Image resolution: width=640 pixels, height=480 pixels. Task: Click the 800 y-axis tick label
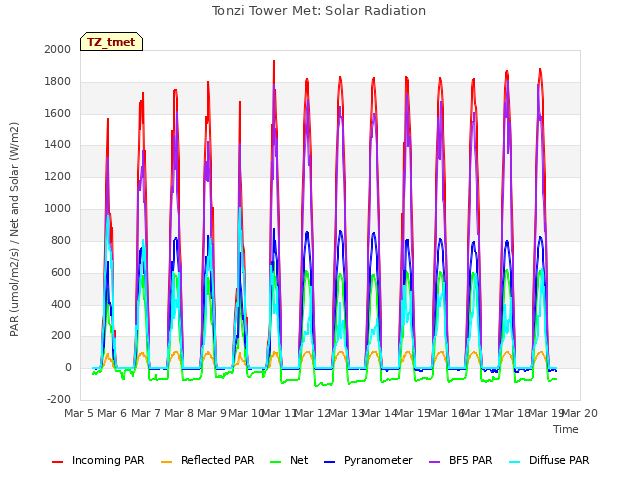61,240
